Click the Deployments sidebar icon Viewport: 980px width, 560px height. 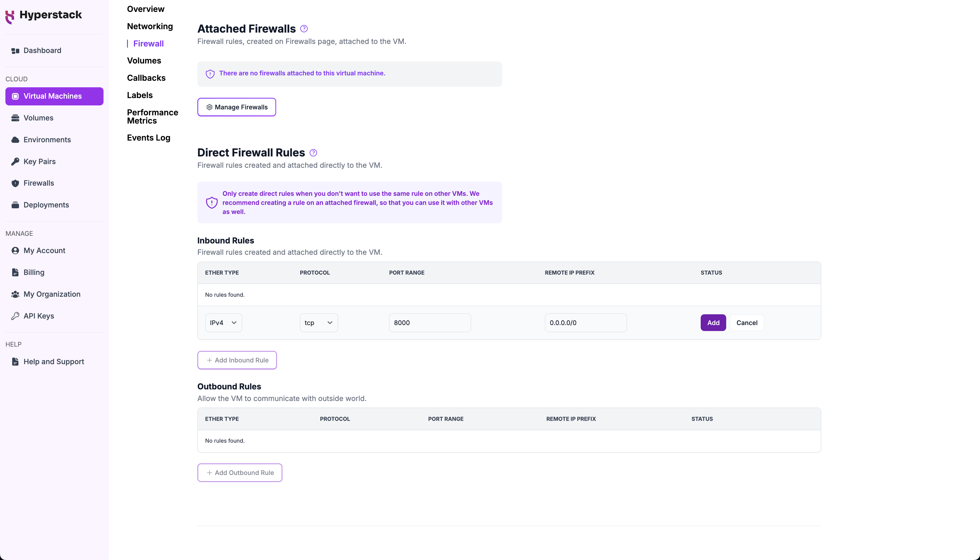[x=15, y=205]
